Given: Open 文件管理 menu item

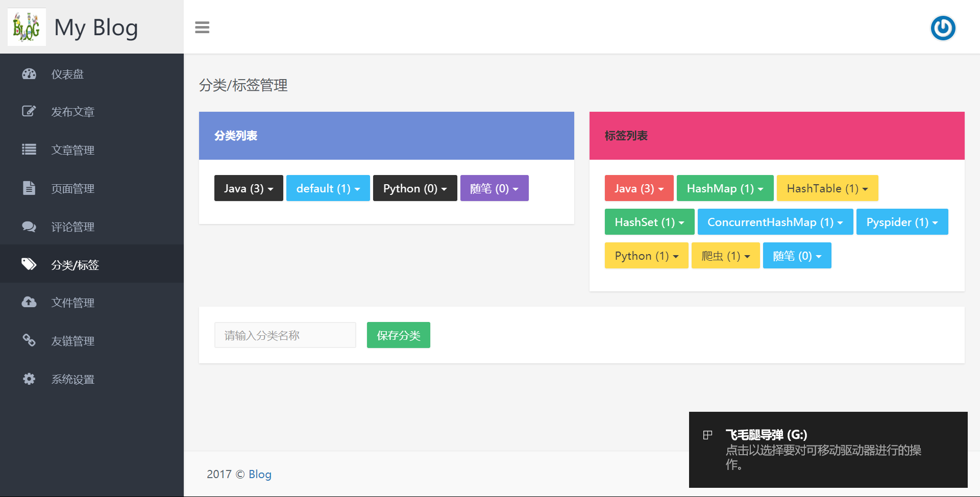Looking at the screenshot, I should click(92, 303).
